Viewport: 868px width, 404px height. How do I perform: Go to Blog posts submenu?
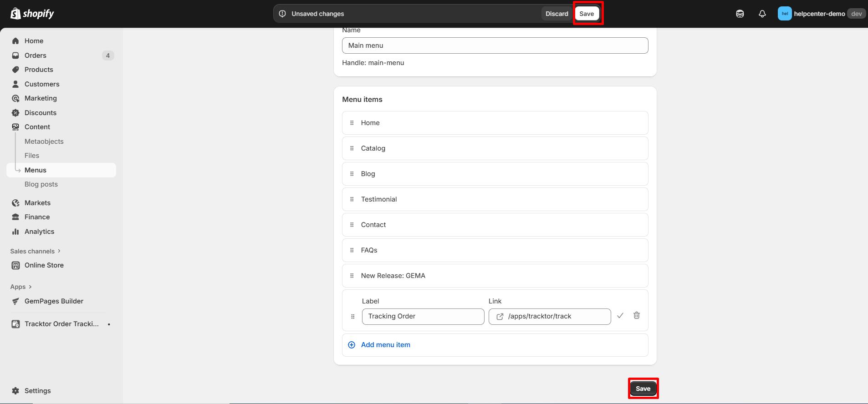coord(41,184)
